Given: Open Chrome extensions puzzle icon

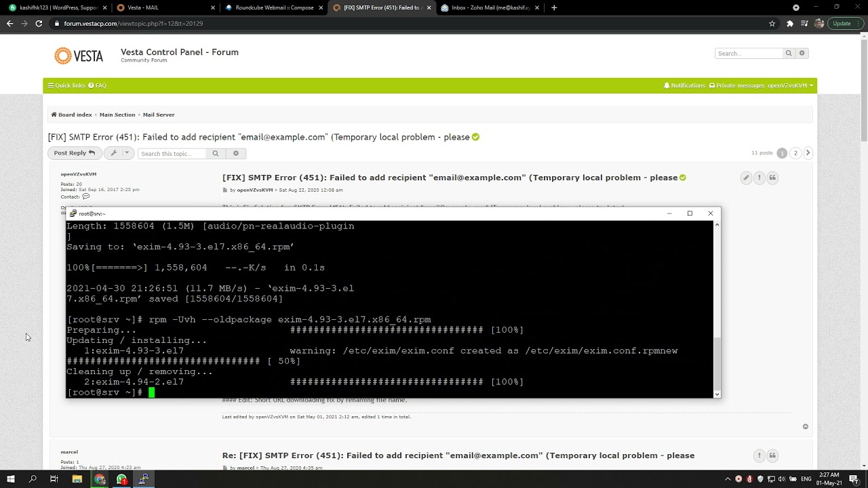Looking at the screenshot, I should (x=789, y=23).
